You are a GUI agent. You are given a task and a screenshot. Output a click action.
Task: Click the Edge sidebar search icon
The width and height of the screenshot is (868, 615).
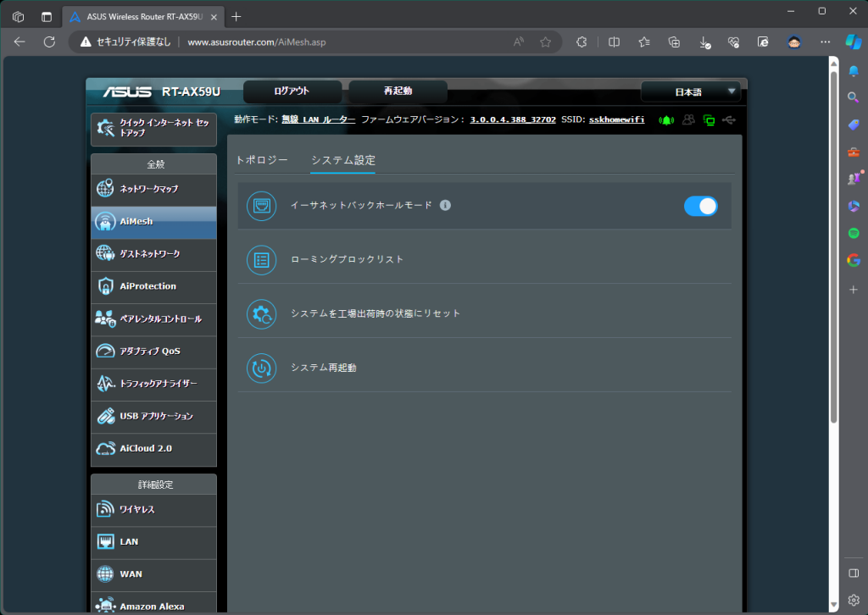click(x=853, y=97)
